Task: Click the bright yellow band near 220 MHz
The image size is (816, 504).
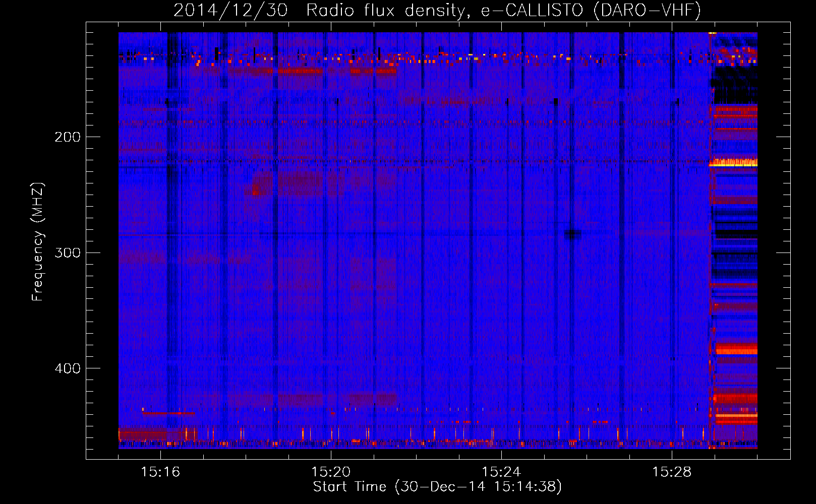Action: point(733,163)
